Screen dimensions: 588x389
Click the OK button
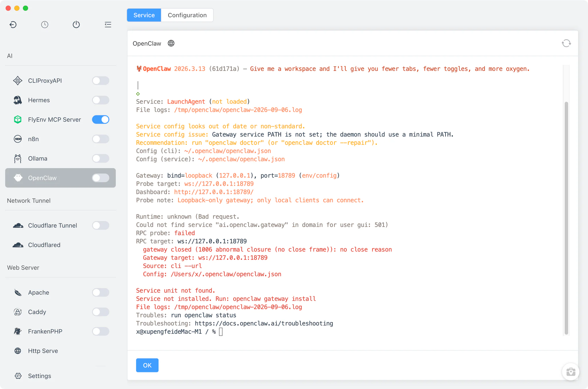tap(147, 365)
